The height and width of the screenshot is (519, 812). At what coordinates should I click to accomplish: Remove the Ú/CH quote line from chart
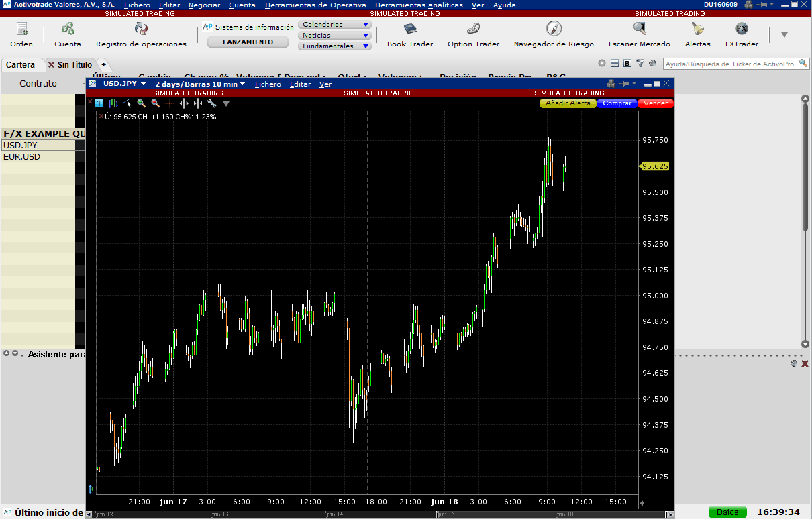(x=101, y=117)
